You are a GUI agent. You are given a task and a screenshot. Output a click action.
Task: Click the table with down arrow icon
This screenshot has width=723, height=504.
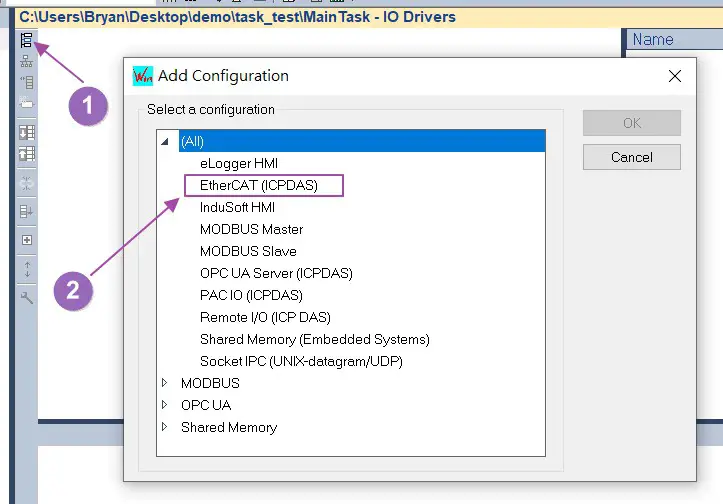click(27, 132)
